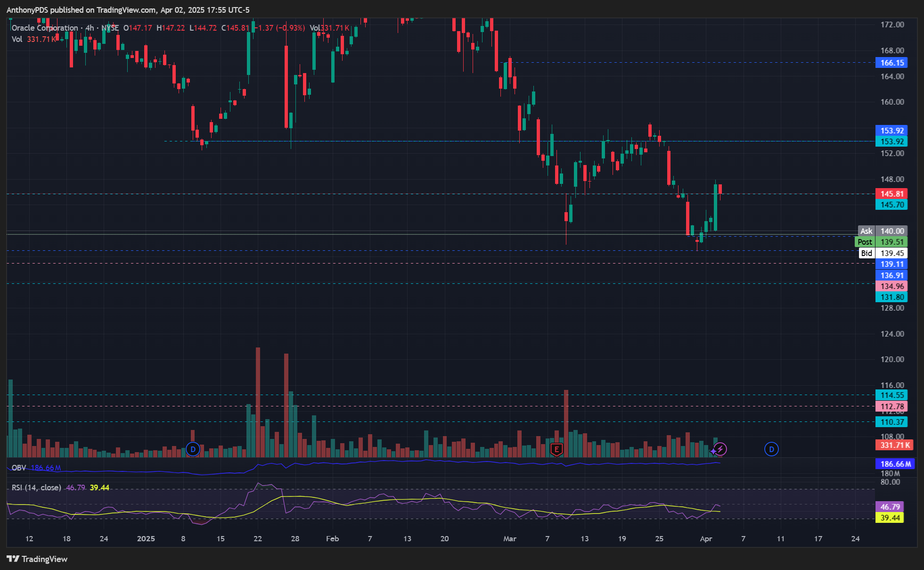The width and height of the screenshot is (924, 570).
Task: Click the earnings 'E' marker on the chart
Action: tap(556, 449)
